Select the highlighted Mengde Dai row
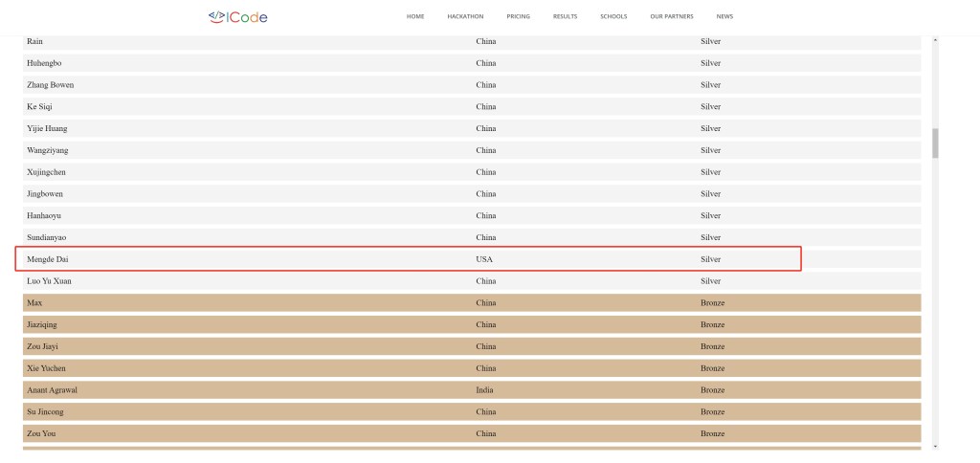This screenshot has height=463, width=980. 408,259
